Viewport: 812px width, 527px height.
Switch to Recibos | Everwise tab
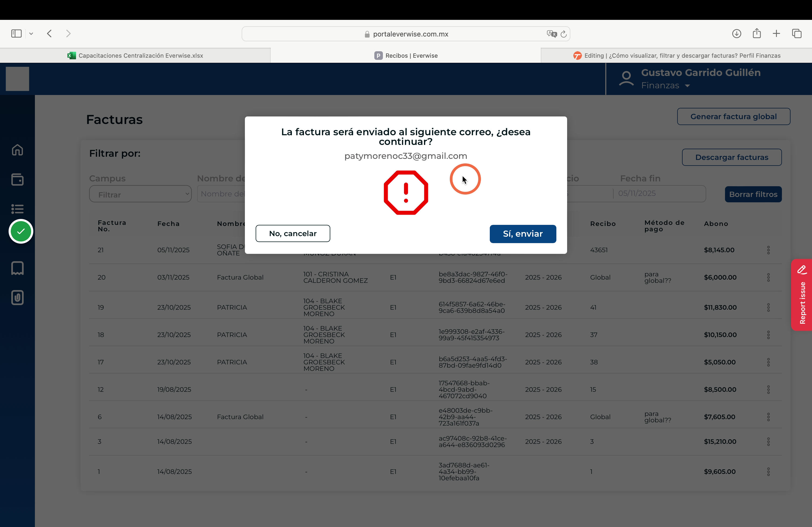(406, 56)
